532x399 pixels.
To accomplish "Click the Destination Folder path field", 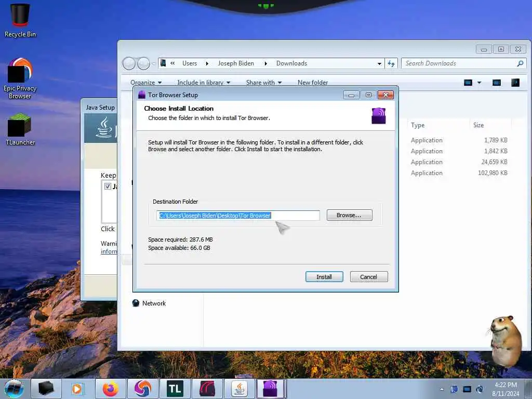I will (238, 216).
